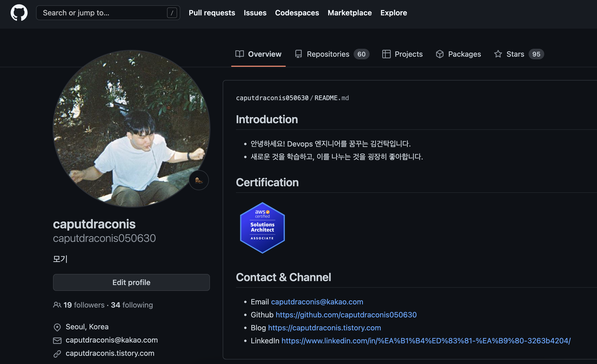Click the status emoji badge on avatar
This screenshot has height=364, width=597.
pos(199,180)
